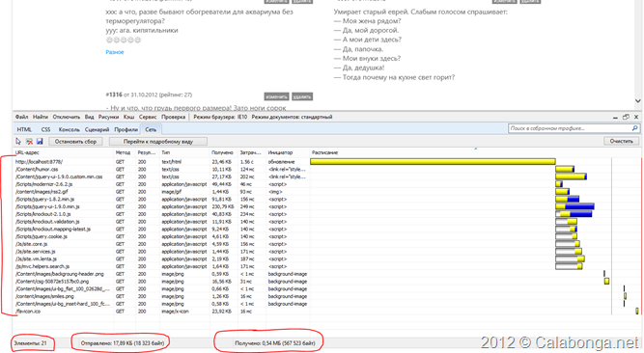Click the 230,79 КБ received size cell
644x353 pixels.
click(223, 206)
